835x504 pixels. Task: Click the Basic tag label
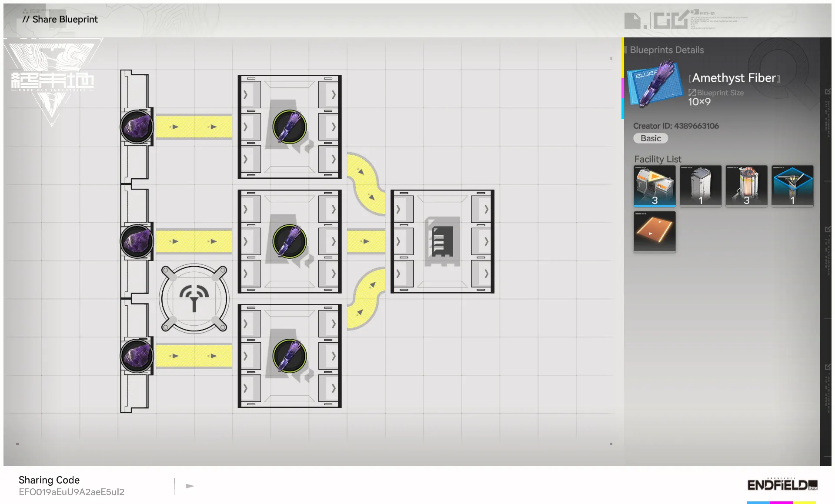coord(650,138)
